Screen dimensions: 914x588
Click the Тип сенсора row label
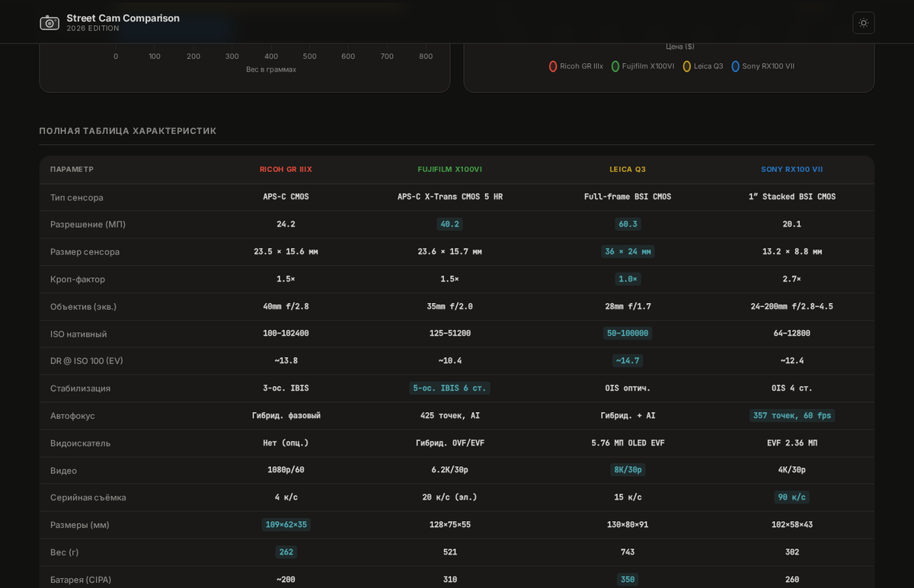77,197
